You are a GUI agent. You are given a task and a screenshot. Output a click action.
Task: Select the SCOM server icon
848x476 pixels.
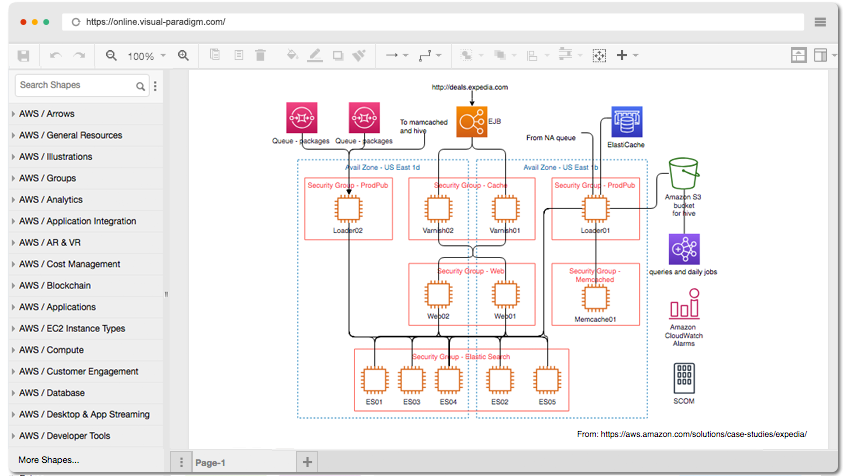point(684,378)
